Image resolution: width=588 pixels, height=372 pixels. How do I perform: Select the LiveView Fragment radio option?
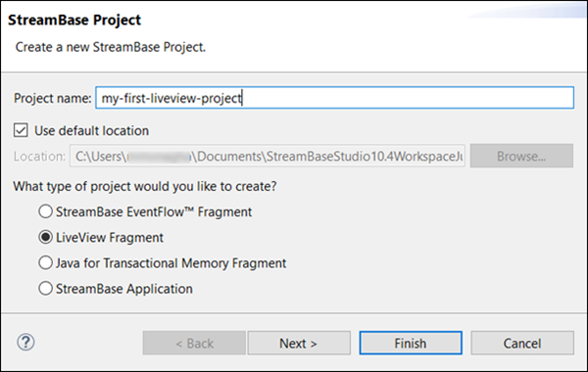[45, 238]
